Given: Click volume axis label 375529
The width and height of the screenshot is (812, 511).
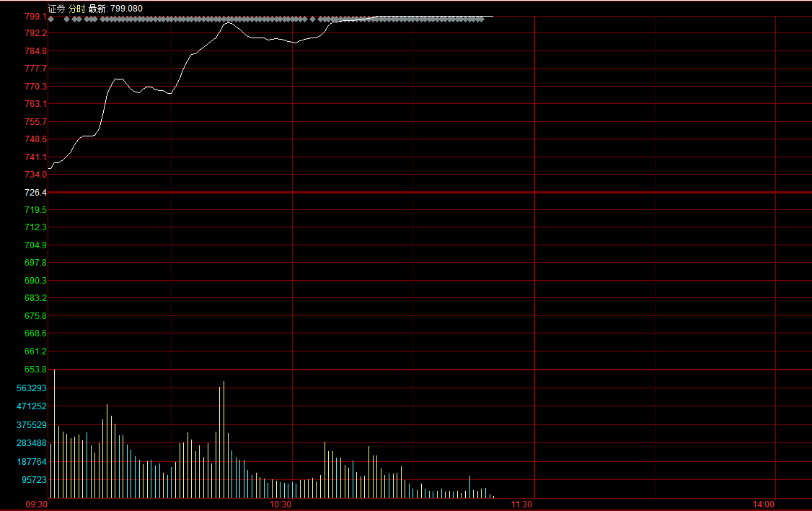Looking at the screenshot, I should 32,425.
